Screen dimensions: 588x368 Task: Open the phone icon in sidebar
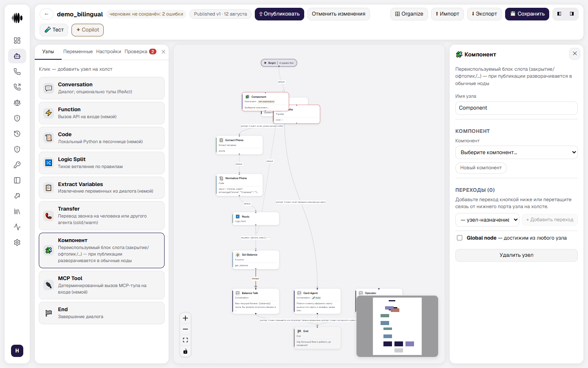[17, 72]
